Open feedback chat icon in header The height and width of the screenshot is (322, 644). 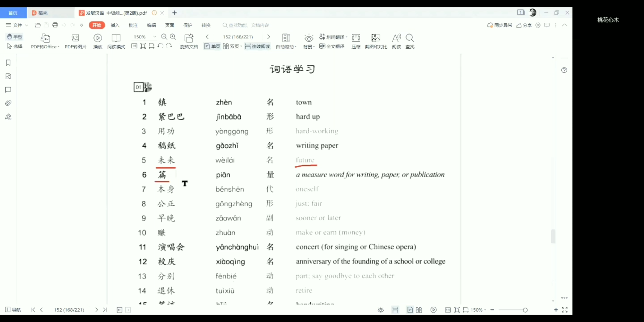[547, 25]
